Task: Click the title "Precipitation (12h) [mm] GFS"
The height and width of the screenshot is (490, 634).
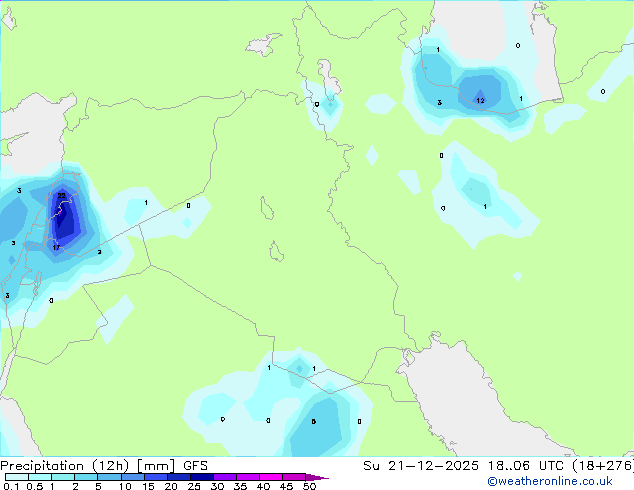Action: 104,466
